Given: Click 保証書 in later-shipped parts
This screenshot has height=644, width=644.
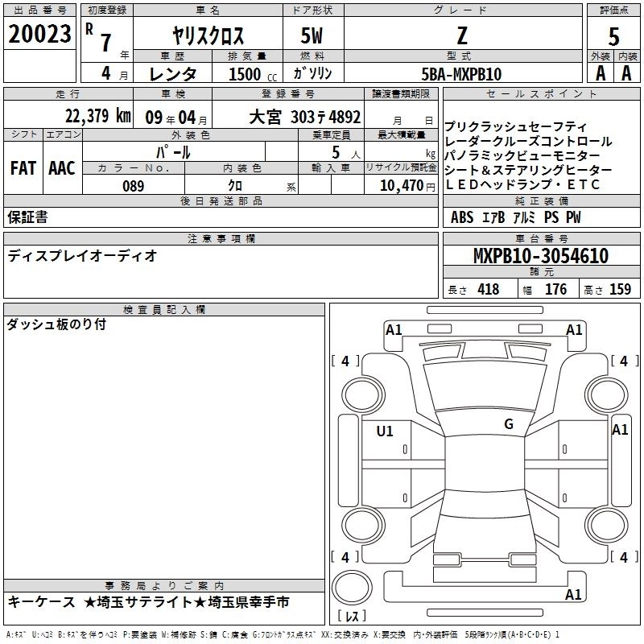Looking at the screenshot, I should (27, 217).
